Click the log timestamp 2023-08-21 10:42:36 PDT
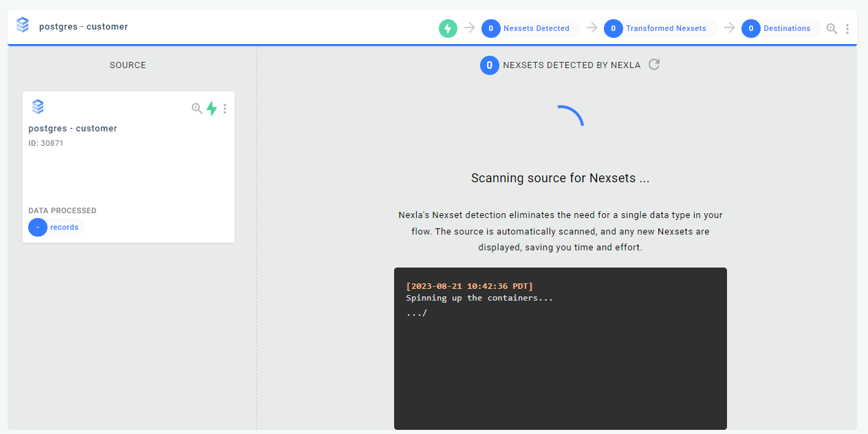The width and height of the screenshot is (868, 434). click(x=470, y=286)
